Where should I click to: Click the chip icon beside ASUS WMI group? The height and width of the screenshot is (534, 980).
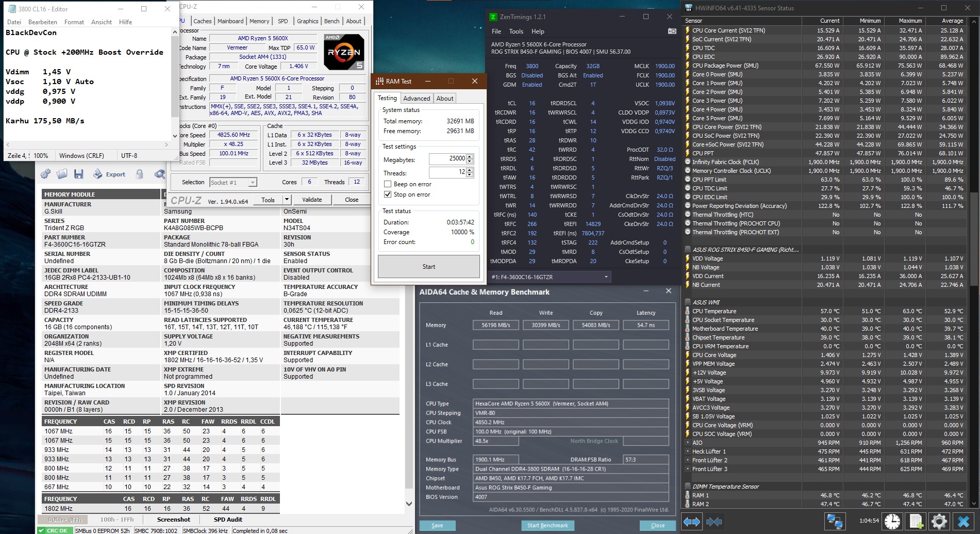coord(688,302)
